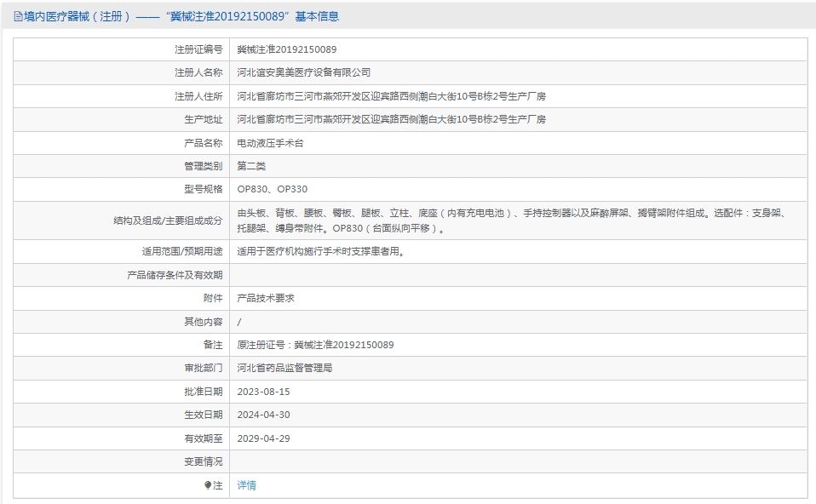Click approval date 2023-08-15
Viewport: 816px width, 504px height.
coord(263,392)
